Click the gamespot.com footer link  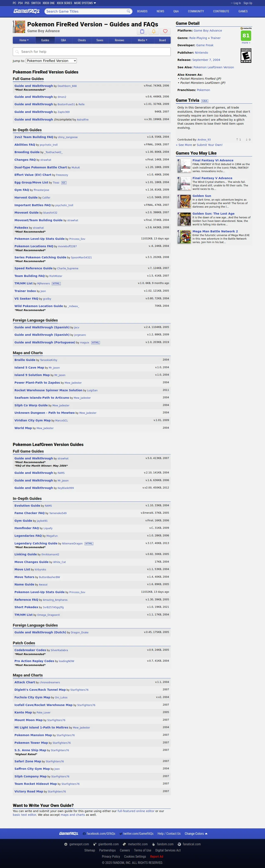77,844
